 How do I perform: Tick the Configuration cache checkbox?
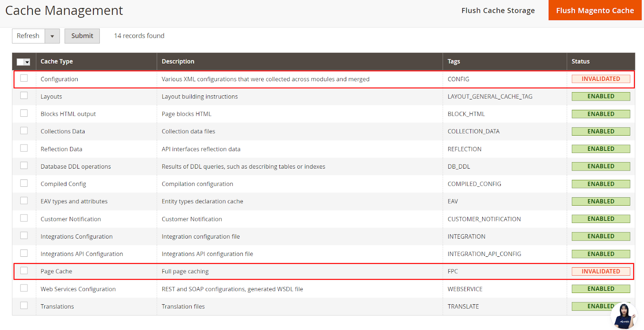[24, 78]
